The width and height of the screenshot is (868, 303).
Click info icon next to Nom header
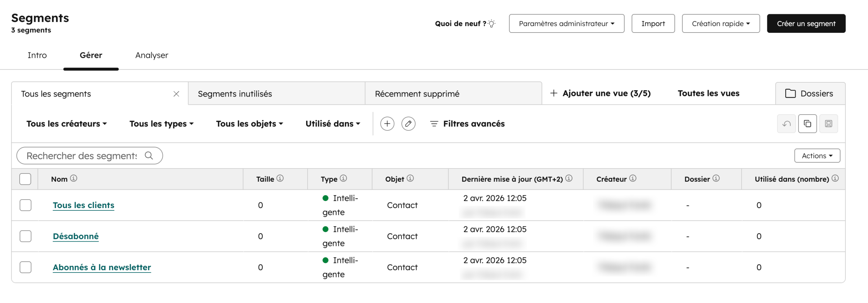click(x=74, y=178)
